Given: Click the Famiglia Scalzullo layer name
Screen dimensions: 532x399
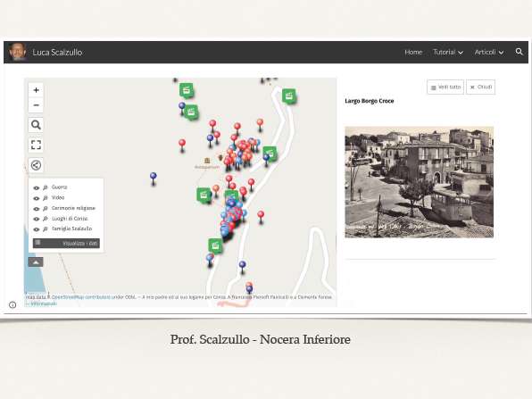Looking at the screenshot, I should (72, 229).
